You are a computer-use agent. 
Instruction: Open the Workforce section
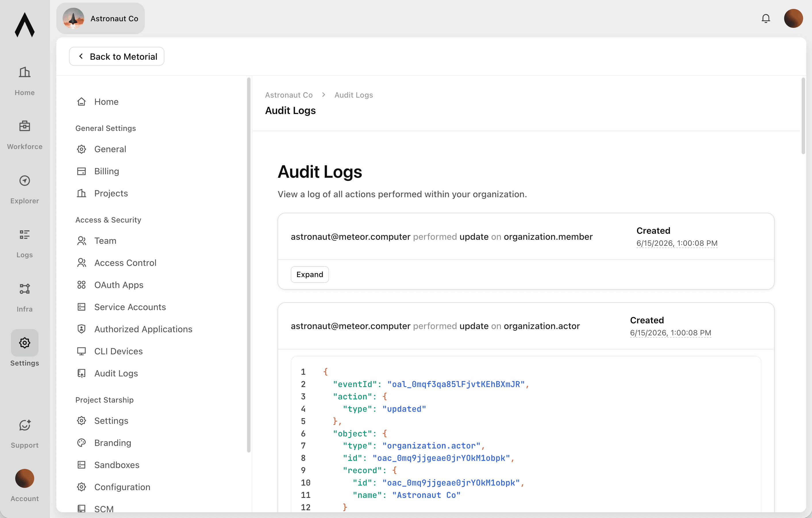25,135
